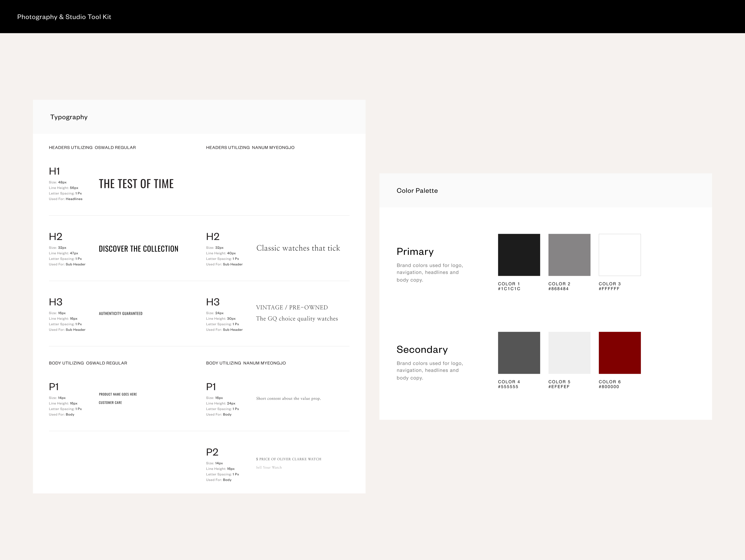Click AUTHENTICITY GUARANTEED sample text
This screenshot has width=745, height=560.
[121, 313]
